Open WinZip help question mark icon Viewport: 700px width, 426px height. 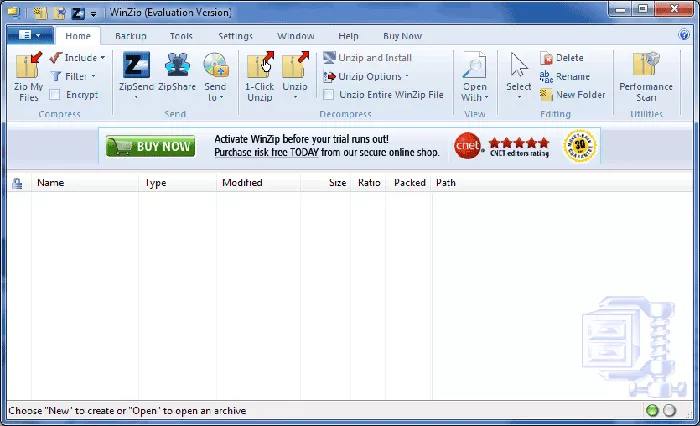pyautogui.click(x=684, y=34)
